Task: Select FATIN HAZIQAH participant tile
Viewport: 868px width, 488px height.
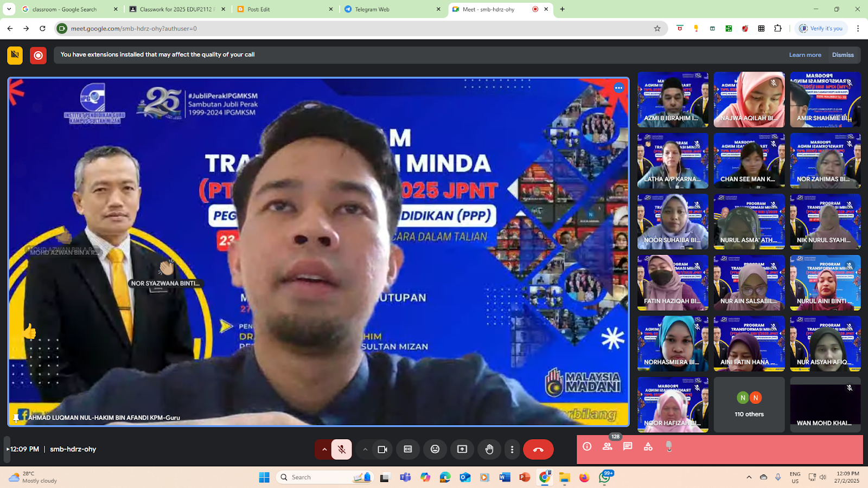Action: point(673,283)
